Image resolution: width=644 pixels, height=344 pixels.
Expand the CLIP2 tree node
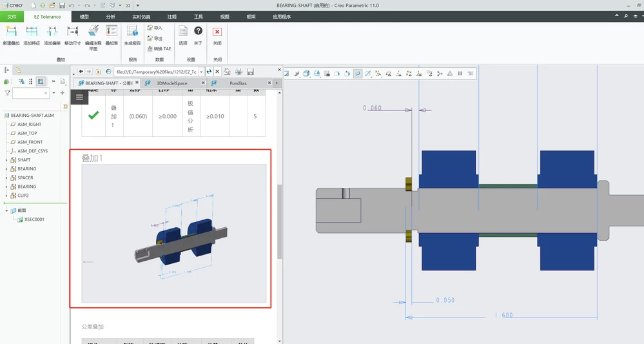(6, 196)
